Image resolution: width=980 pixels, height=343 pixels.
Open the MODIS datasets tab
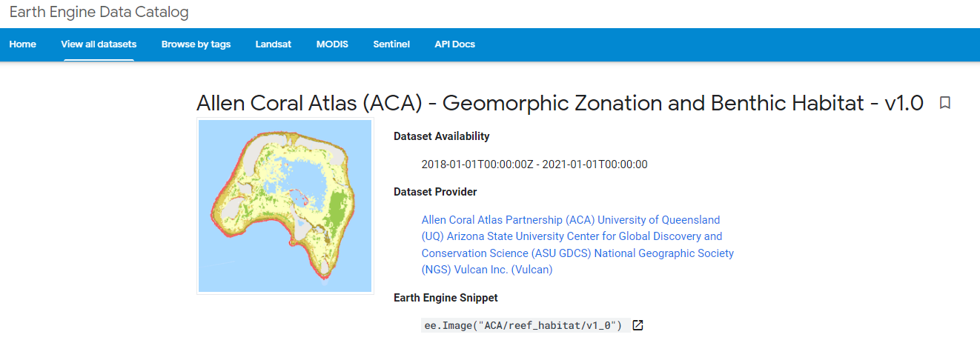point(332,44)
